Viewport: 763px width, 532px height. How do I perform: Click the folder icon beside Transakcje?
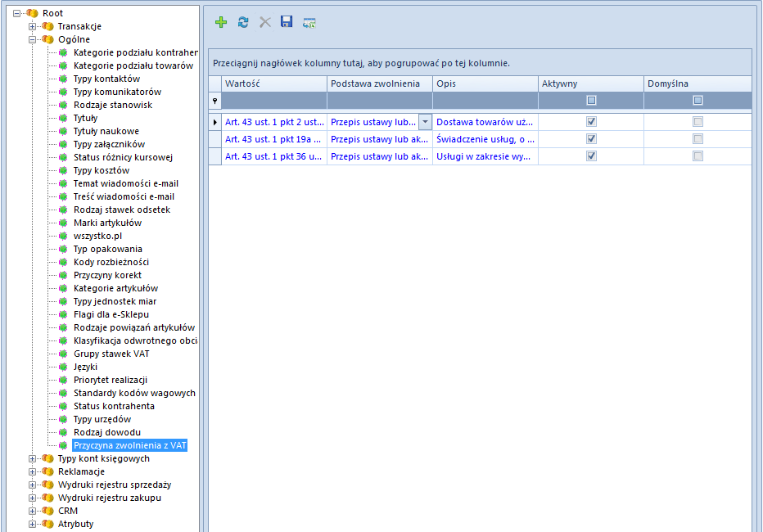pyautogui.click(x=47, y=26)
